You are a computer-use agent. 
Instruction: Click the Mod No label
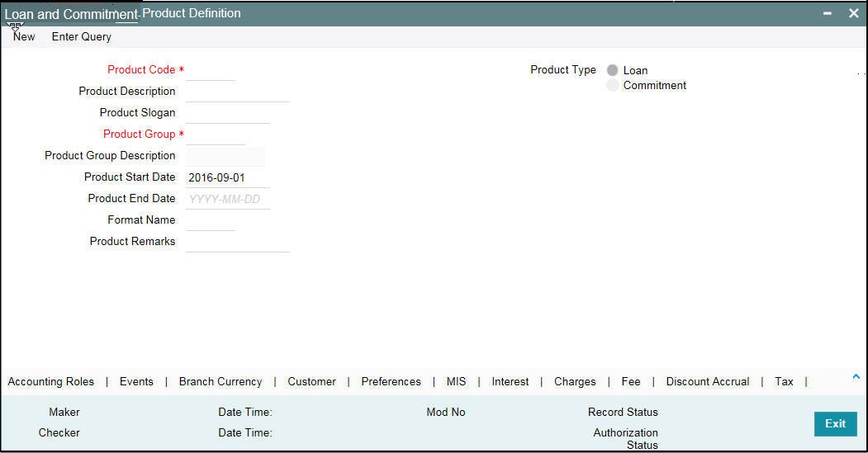[446, 412]
